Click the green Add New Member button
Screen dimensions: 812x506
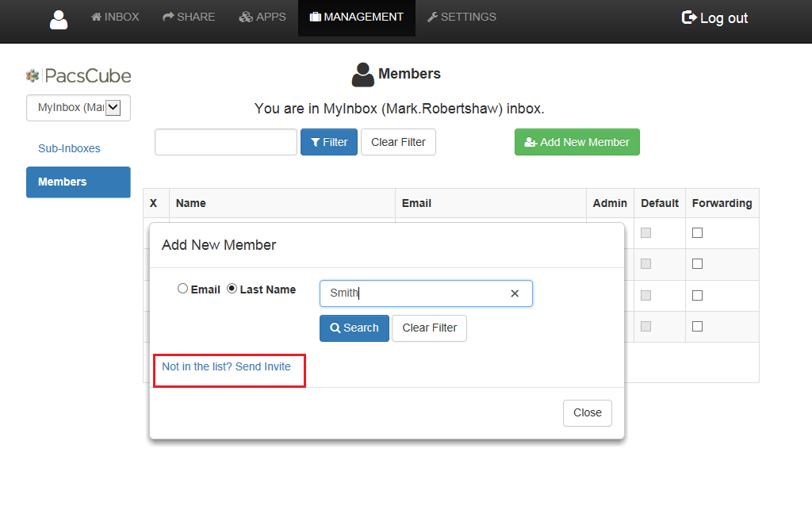[577, 142]
